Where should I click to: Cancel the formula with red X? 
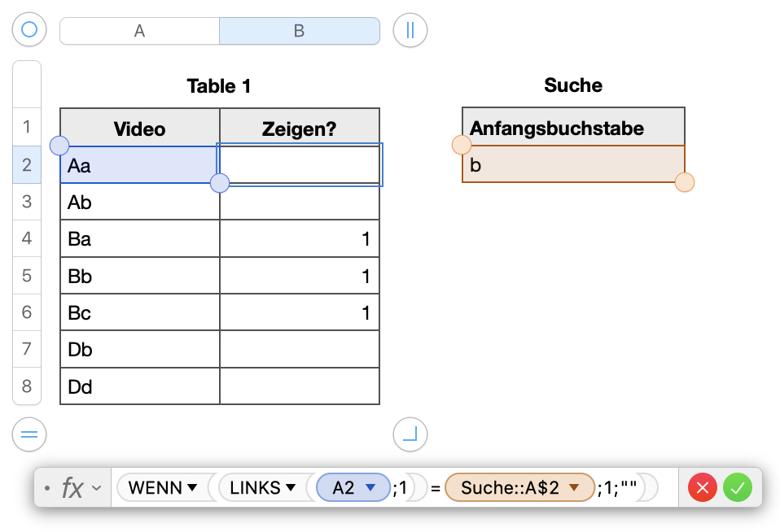(702, 488)
